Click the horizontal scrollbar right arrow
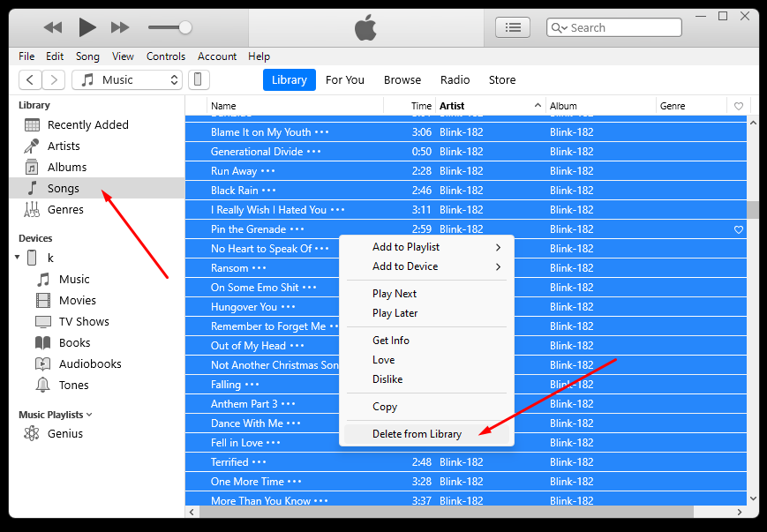767x532 pixels. [741, 512]
